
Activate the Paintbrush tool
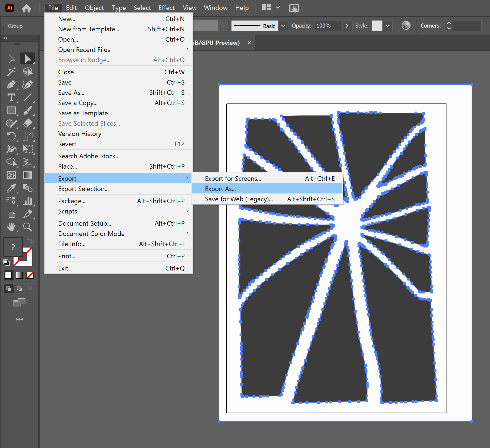coord(28,110)
